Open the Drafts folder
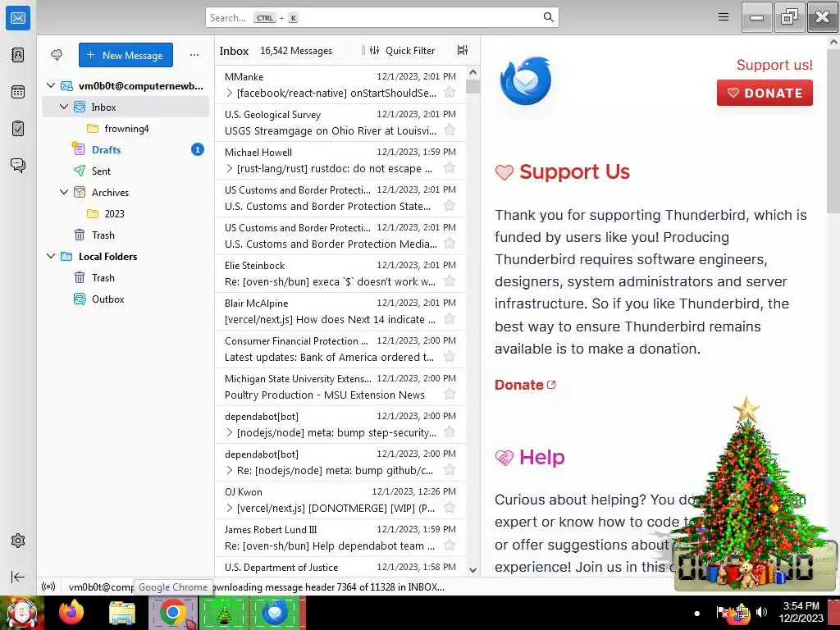Image resolution: width=840 pixels, height=630 pixels. coord(126,150)
